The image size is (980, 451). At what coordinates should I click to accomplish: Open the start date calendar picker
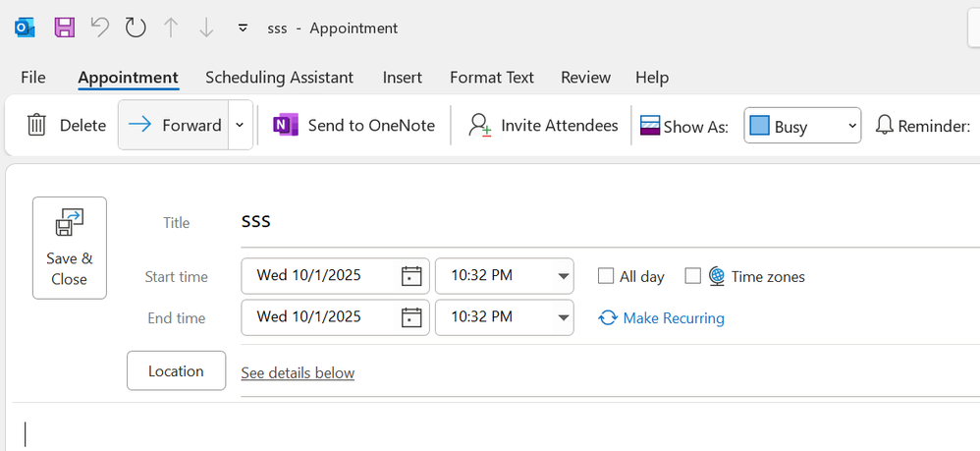click(x=411, y=276)
